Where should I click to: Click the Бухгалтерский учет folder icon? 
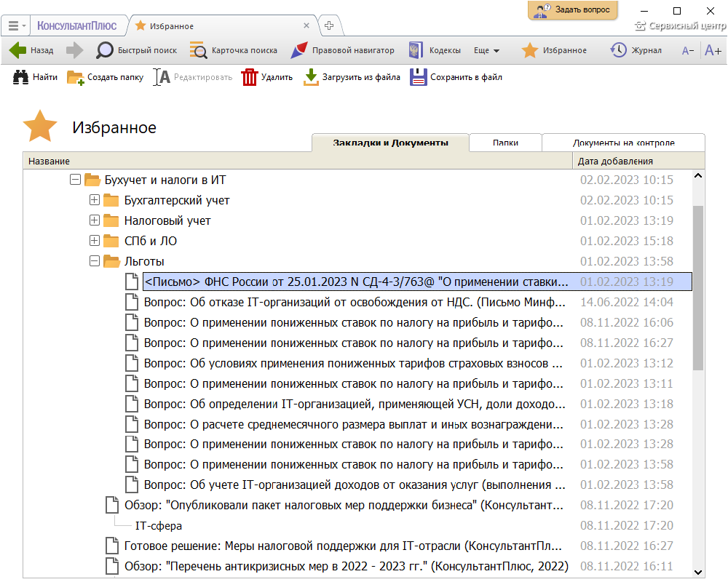pos(111,201)
